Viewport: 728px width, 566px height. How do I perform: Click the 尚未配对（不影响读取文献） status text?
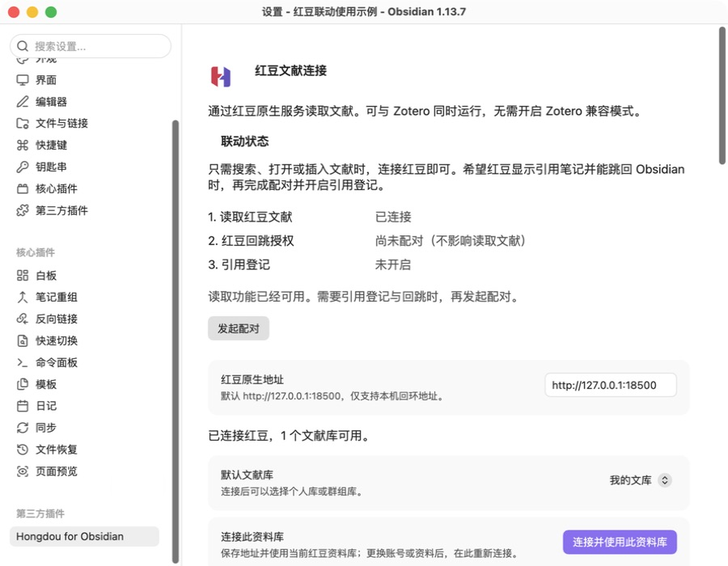[451, 241]
